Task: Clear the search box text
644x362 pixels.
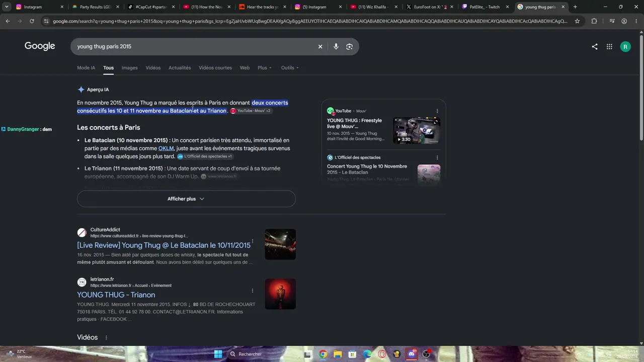Action: point(320,46)
